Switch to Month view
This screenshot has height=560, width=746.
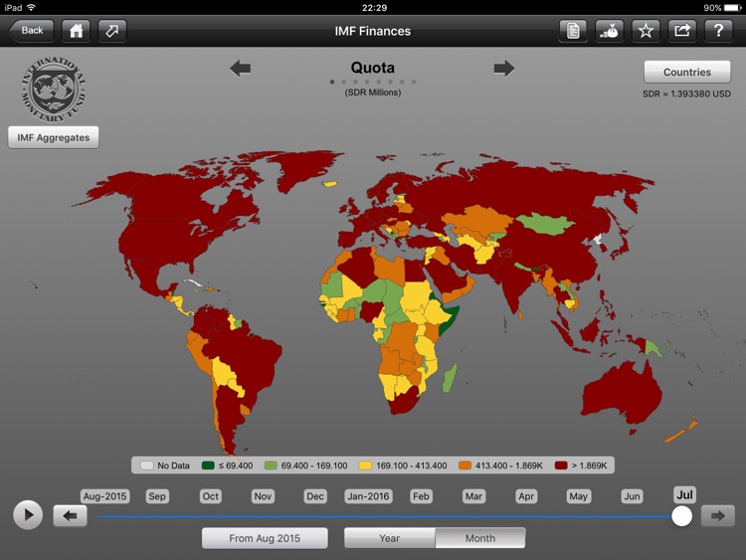point(480,538)
